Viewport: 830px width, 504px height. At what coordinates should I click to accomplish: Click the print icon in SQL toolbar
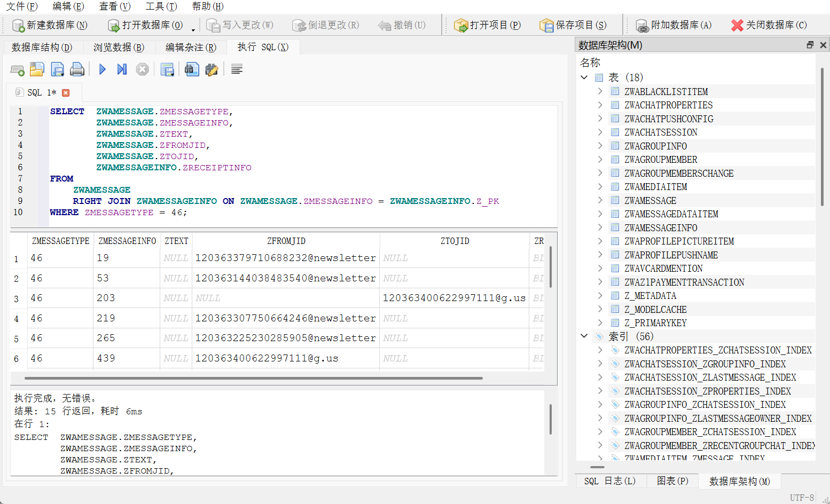pos(77,69)
